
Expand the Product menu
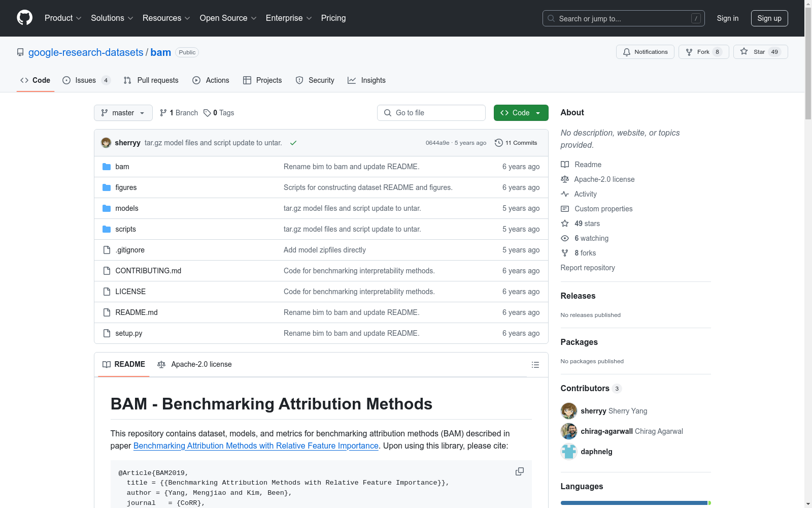63,18
